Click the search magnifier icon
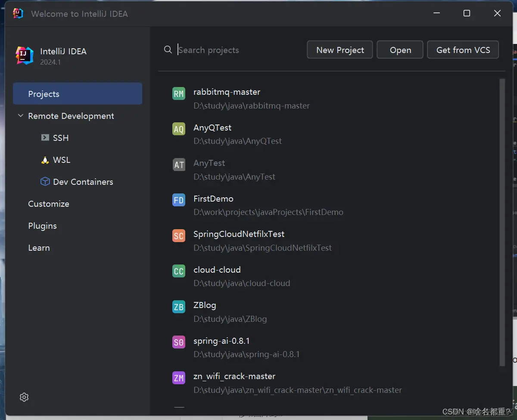The height and width of the screenshot is (420, 517). tap(168, 50)
